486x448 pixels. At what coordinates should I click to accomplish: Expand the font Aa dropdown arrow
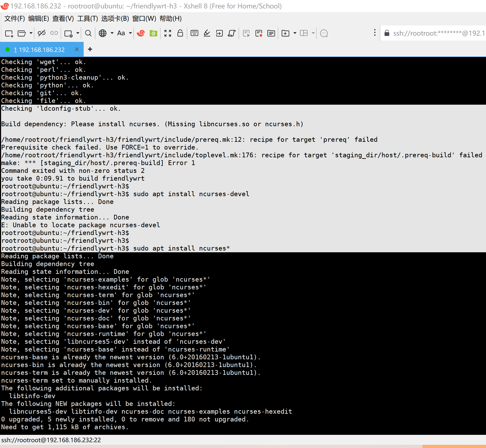[130, 33]
